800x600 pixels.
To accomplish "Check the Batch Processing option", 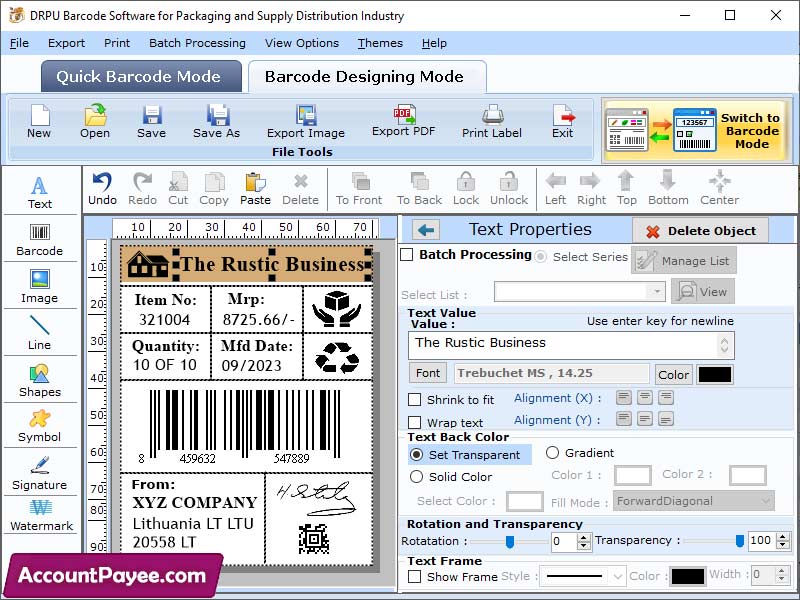I will (x=409, y=254).
